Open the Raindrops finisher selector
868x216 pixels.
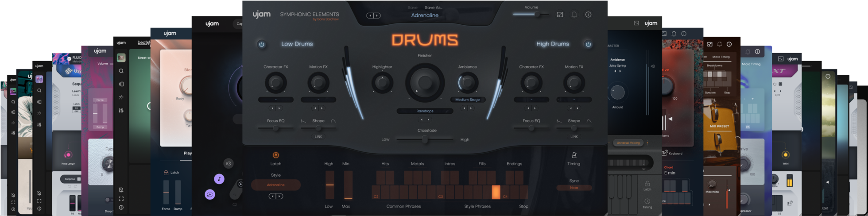[x=425, y=111]
